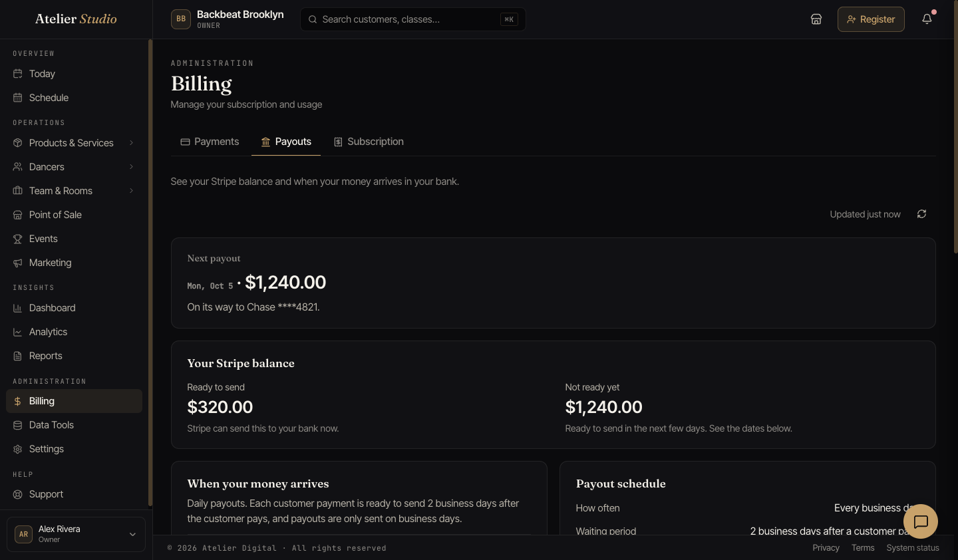Click the "Updated just now" text

coord(865,214)
